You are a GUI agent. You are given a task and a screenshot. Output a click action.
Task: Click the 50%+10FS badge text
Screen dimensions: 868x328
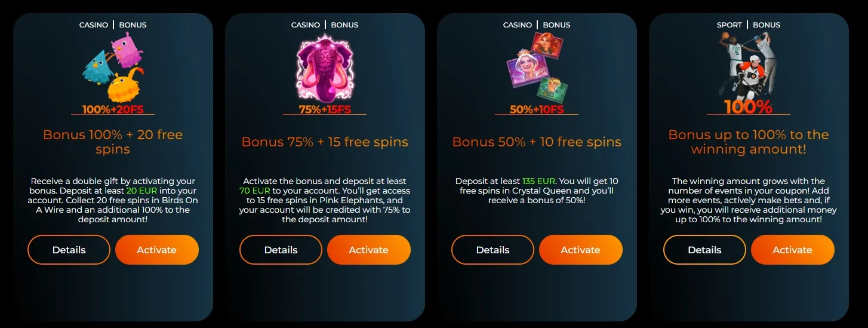(537, 109)
